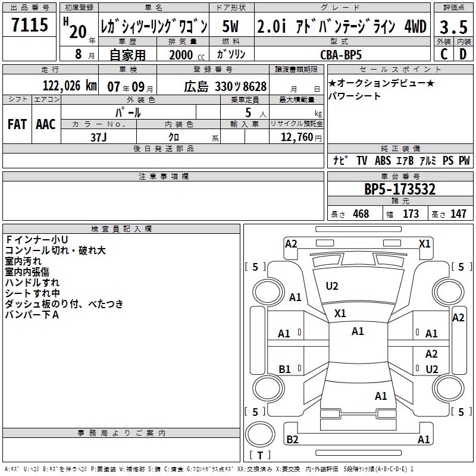This screenshot has width=476, height=476.
Task: Select the note コンソール切れ・破れ大
Action: click(55, 250)
